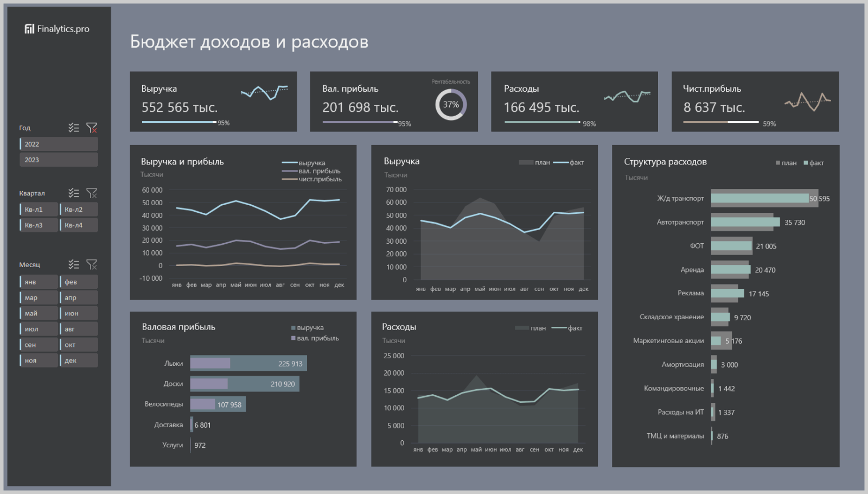Click the Доставка value 6 801
The height and width of the screenshot is (494, 868).
point(202,425)
